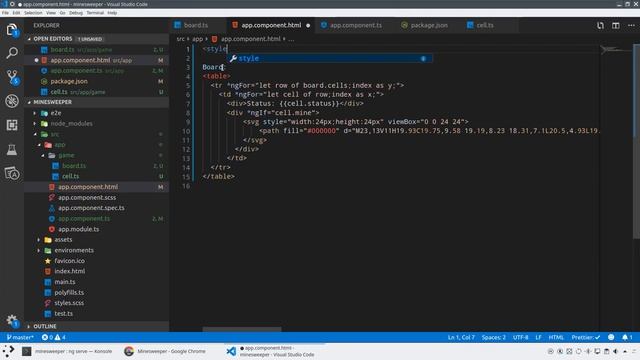Viewport: 640px width, 360px height.
Task: Click the info icon in style suggestion
Action: coord(423,58)
